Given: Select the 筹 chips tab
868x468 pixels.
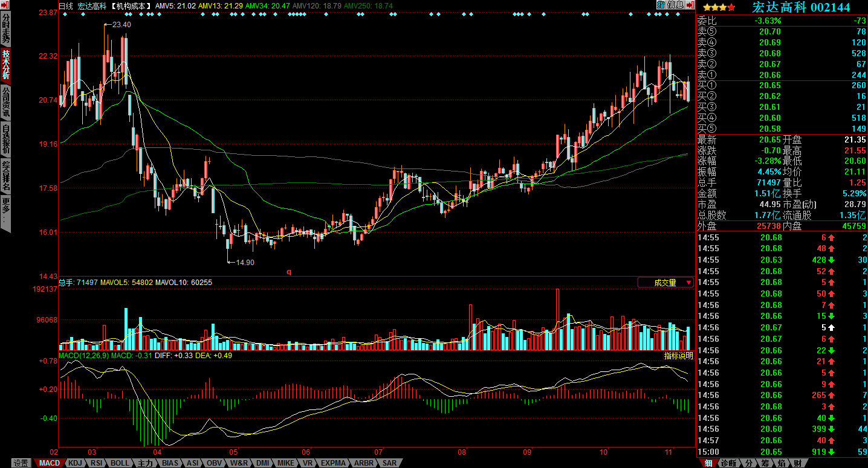Looking at the screenshot, I should (x=765, y=463).
